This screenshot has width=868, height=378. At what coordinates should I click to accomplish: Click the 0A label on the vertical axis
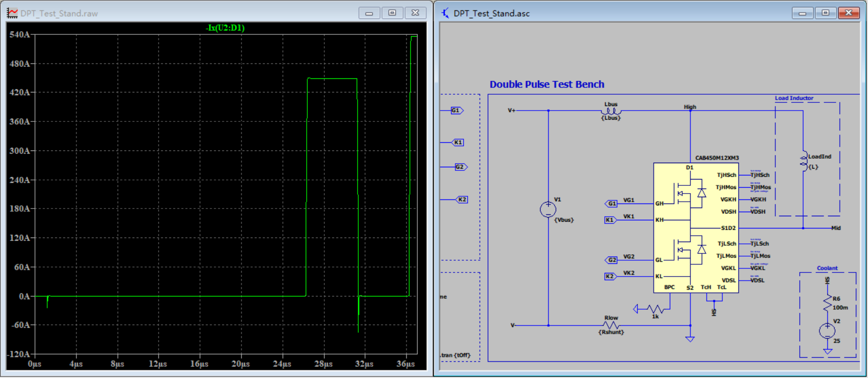coord(24,296)
